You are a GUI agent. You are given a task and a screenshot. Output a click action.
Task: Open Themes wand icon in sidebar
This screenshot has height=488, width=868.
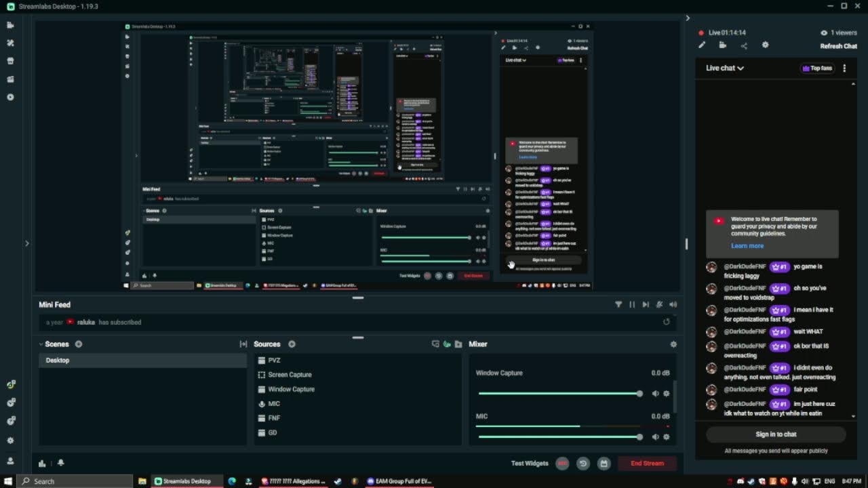click(10, 43)
